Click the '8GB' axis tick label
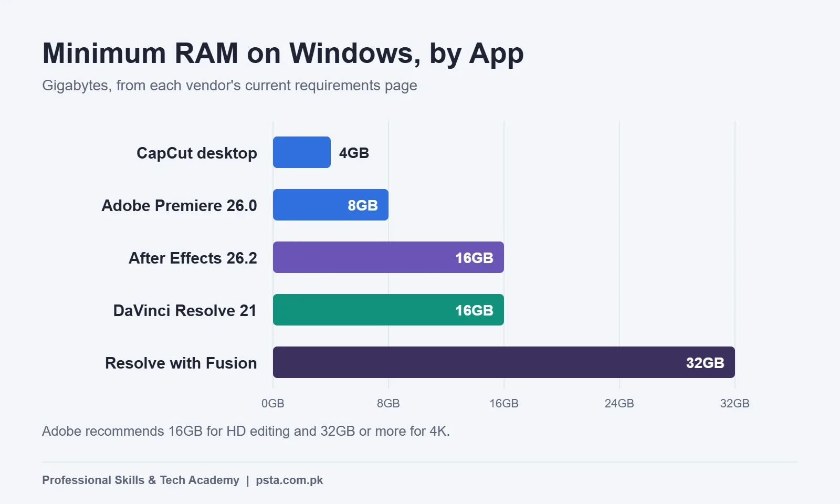840x504 pixels. click(x=388, y=403)
